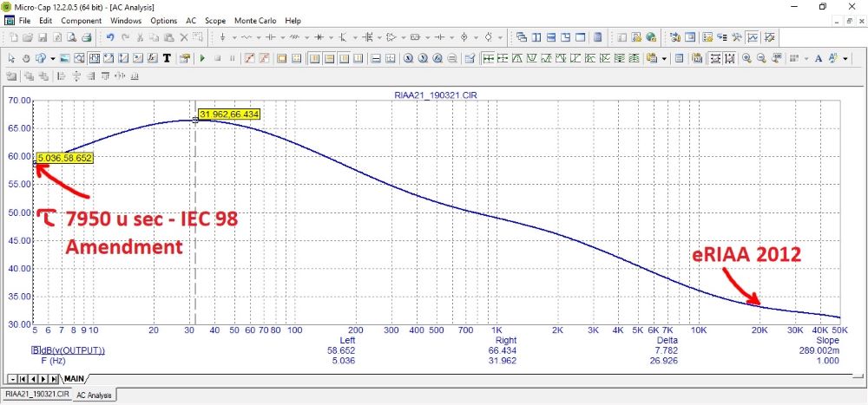Open the Monte Carlo menu

256,20
